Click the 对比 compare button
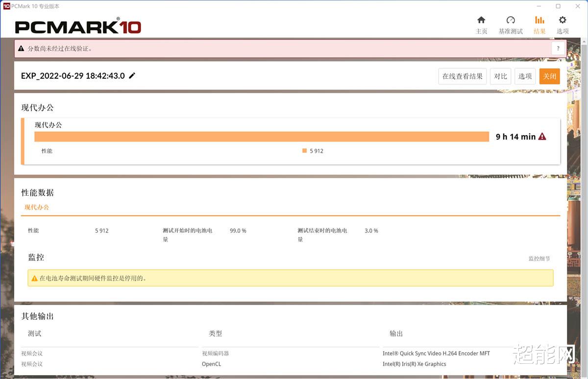The height and width of the screenshot is (379, 588). pos(500,76)
